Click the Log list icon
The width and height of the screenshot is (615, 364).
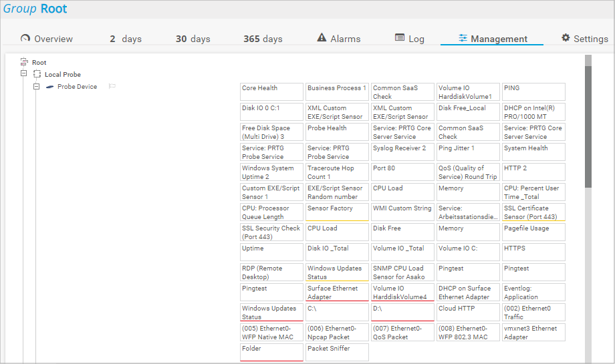click(400, 38)
